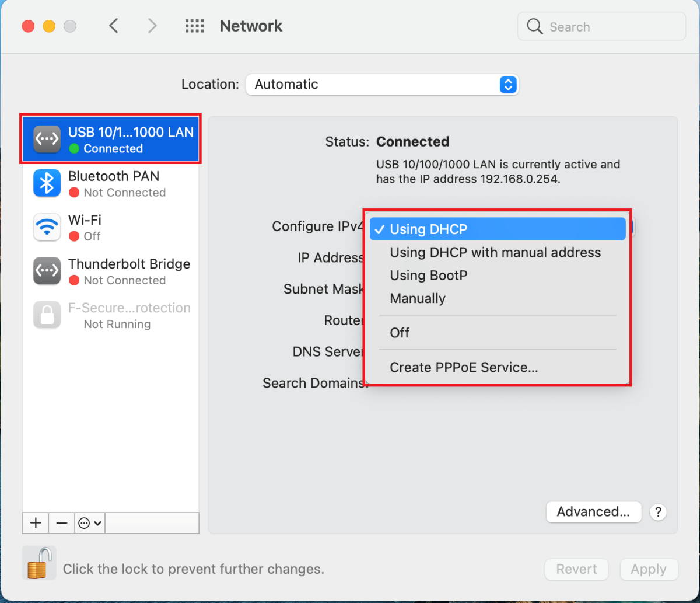The width and height of the screenshot is (700, 603).
Task: Click the lock icon to prevent changes
Action: (x=39, y=563)
